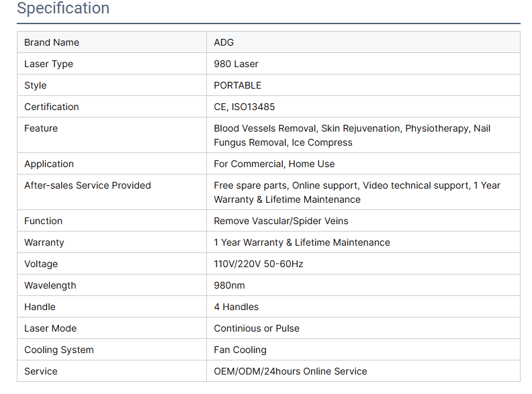Select Remove Vascular/Spider Veins text
Viewport: 532px width, 394px height.
(x=281, y=221)
